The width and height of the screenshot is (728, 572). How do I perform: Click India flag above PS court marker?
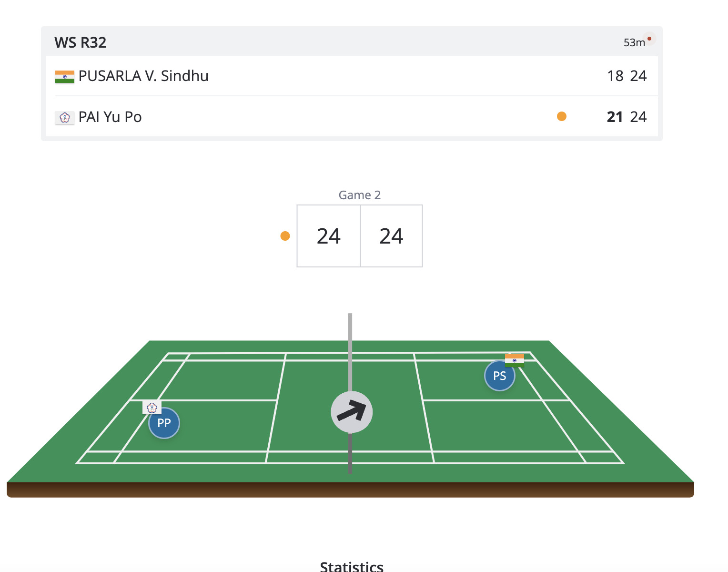[x=515, y=360]
